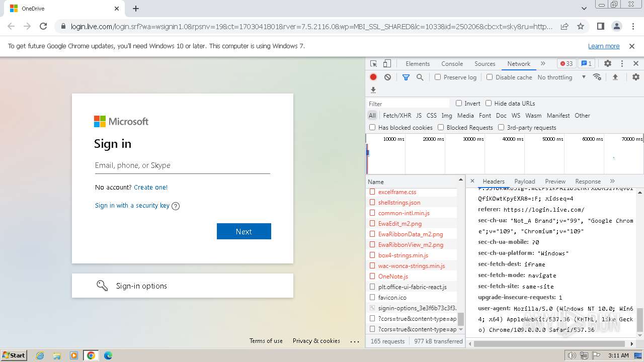The image size is (644, 362).
Task: Open Internet Explorer from taskbar
Action: pos(40,355)
